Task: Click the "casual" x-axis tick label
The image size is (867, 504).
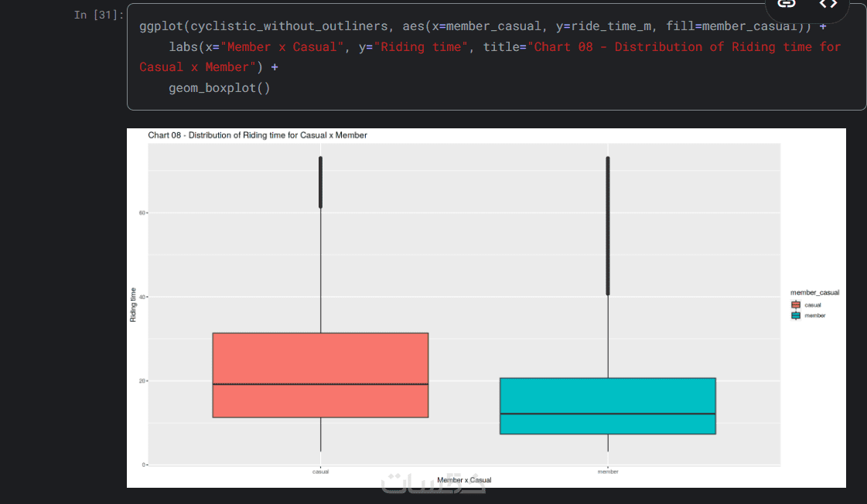Action: (320, 472)
